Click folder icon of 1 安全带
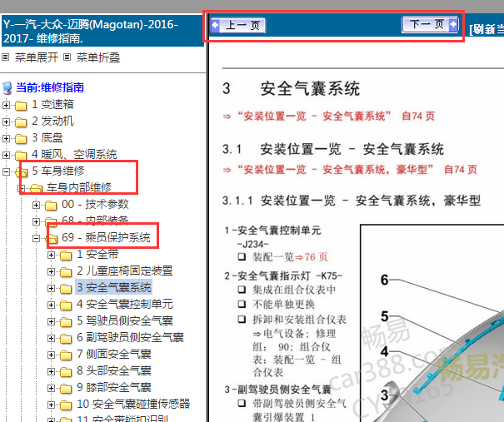This screenshot has height=422, width=504. [66, 256]
